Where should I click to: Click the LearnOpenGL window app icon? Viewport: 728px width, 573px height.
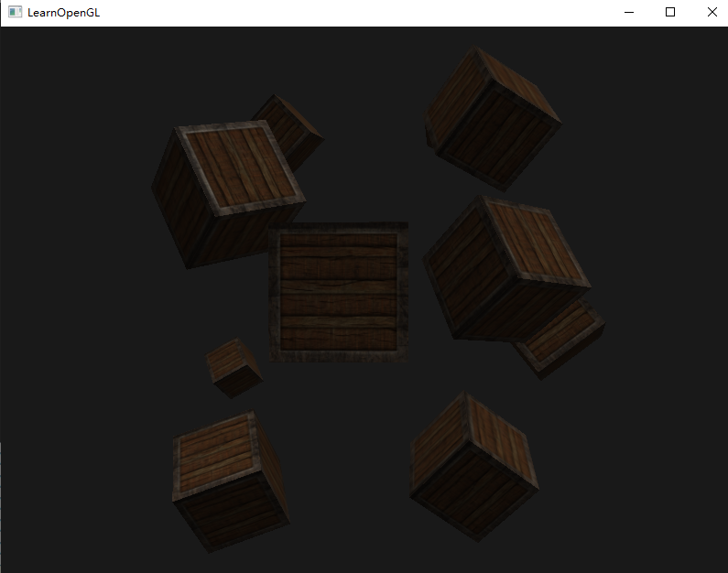pos(15,12)
